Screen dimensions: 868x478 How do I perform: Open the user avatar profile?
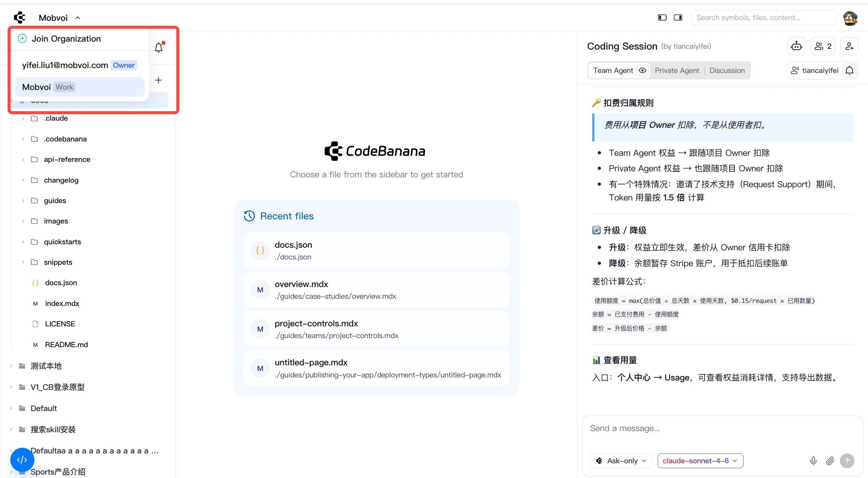(850, 18)
